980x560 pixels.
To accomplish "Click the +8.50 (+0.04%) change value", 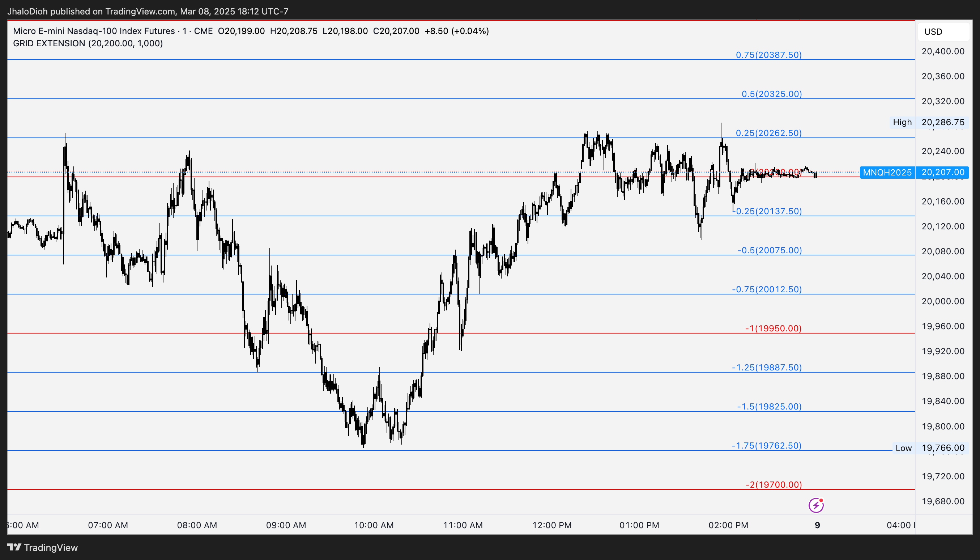I will (457, 31).
